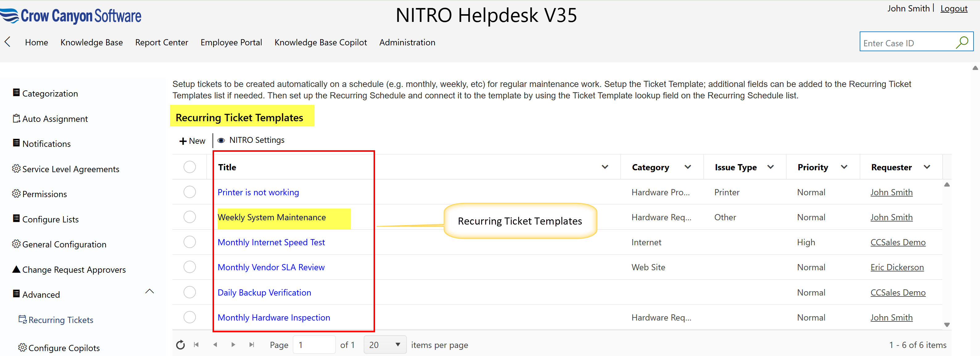Screen dimensions: 980x356
Task: Click the New button to add template
Action: click(x=192, y=141)
